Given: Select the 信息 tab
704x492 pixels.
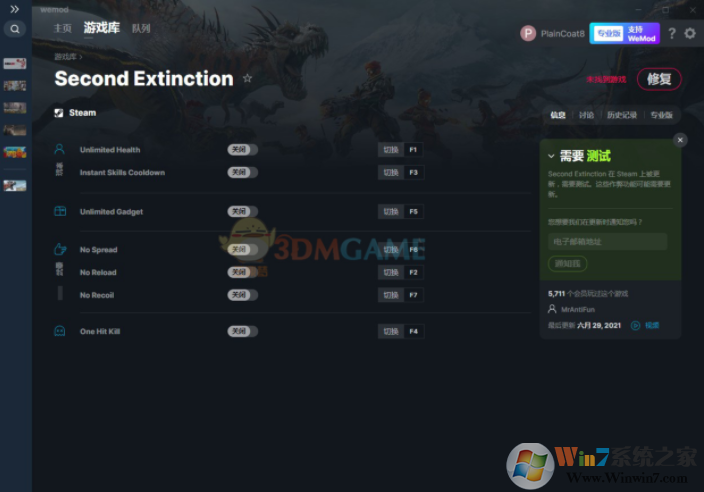Looking at the screenshot, I should [558, 115].
